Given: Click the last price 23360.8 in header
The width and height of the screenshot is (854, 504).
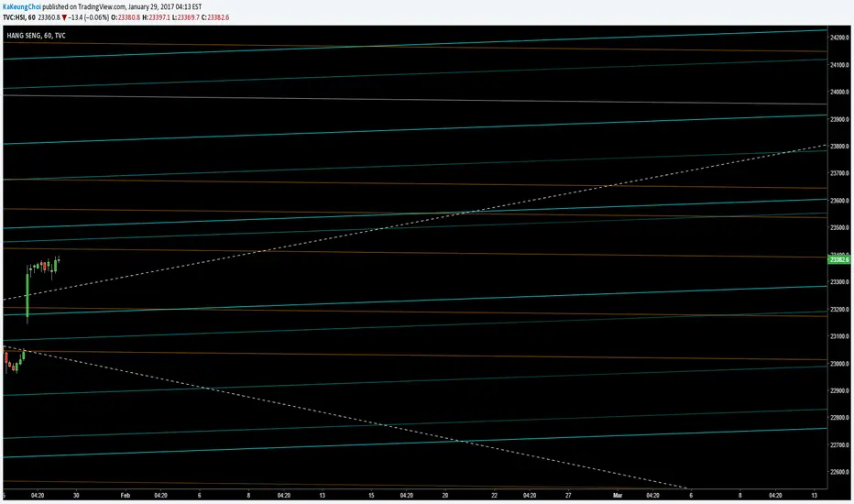Looking at the screenshot, I should pyautogui.click(x=49, y=17).
